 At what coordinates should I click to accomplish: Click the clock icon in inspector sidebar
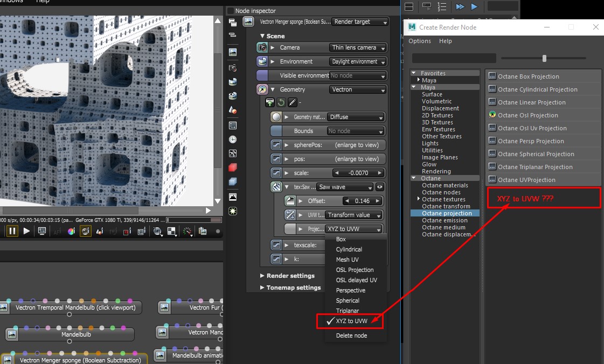233,139
